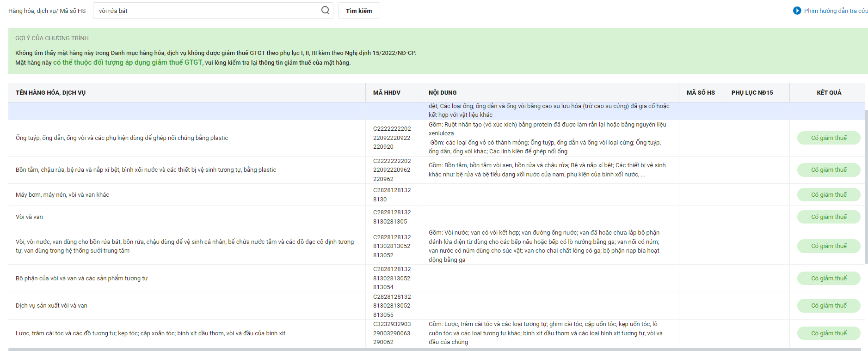Select the "Lược, trâm cài tóc" row name

(x=150, y=333)
